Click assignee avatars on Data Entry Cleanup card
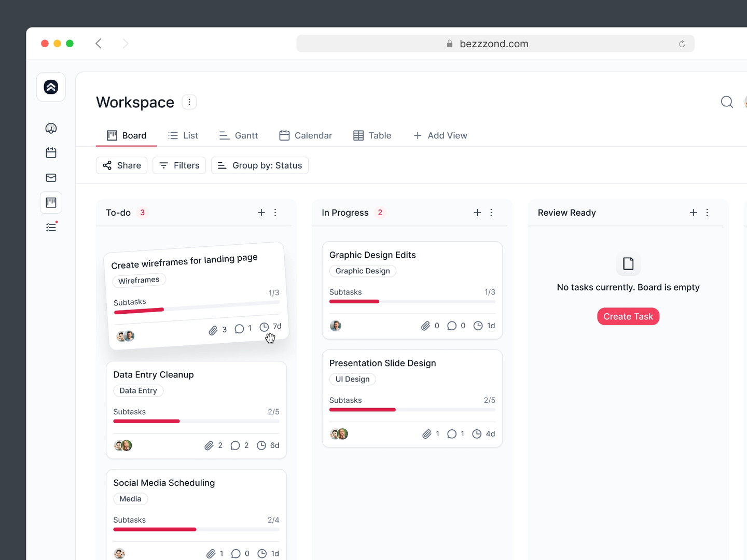 123,445
